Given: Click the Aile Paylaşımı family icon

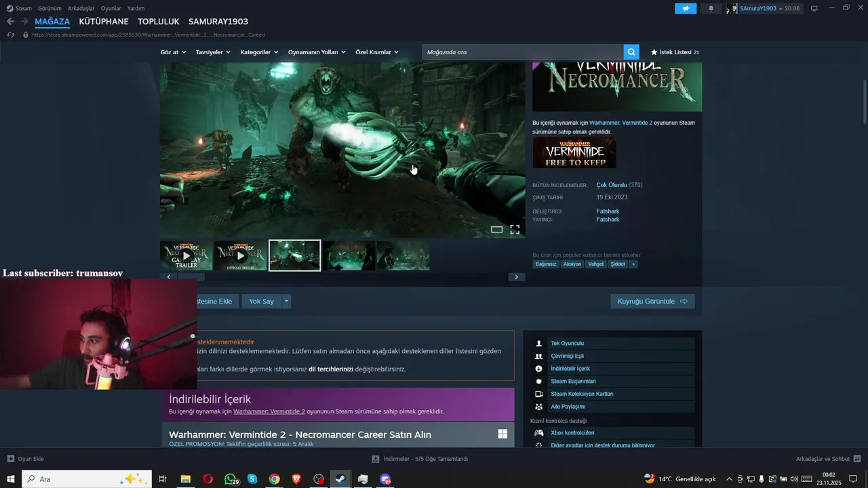Looking at the screenshot, I should 538,407.
